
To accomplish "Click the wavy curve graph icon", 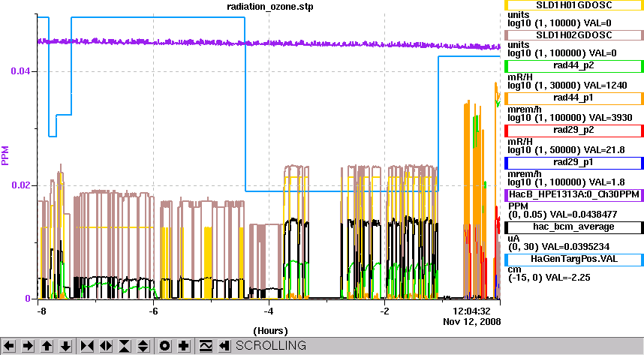I will [205, 346].
